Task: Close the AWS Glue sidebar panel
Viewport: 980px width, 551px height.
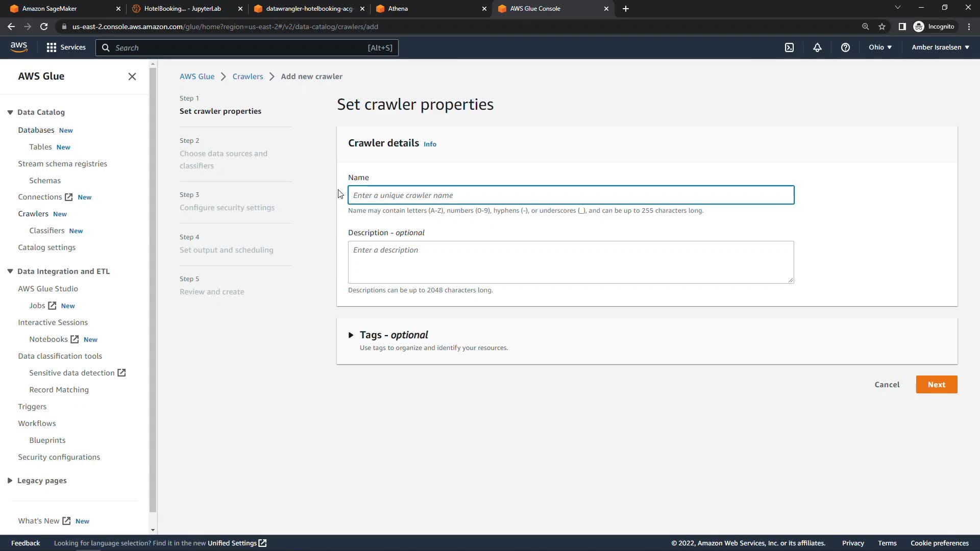Action: coord(132,77)
